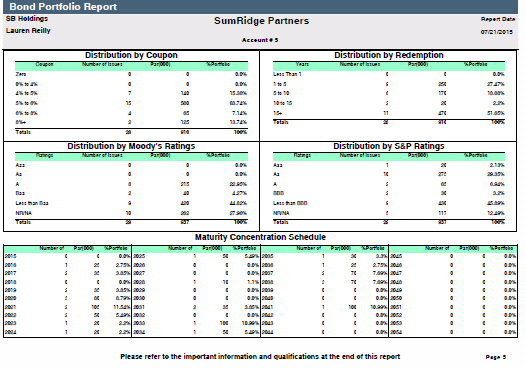Select the Maturity Concentration Schedule heading
The width and height of the screenshot is (525, 368).
pos(260,237)
